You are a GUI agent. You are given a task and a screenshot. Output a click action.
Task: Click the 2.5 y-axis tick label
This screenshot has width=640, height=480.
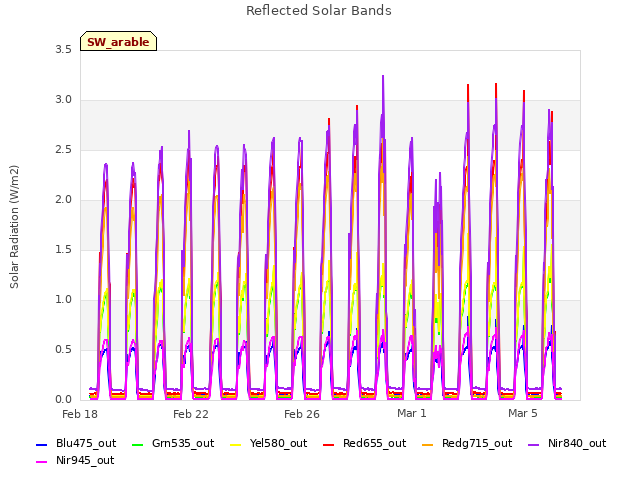(64, 150)
